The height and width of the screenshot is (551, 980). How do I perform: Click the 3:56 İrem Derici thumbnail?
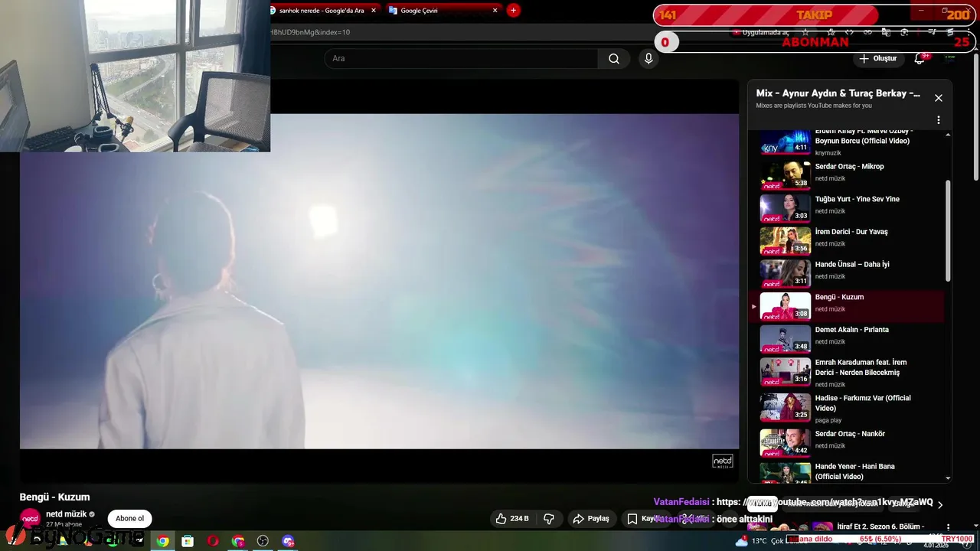point(785,240)
